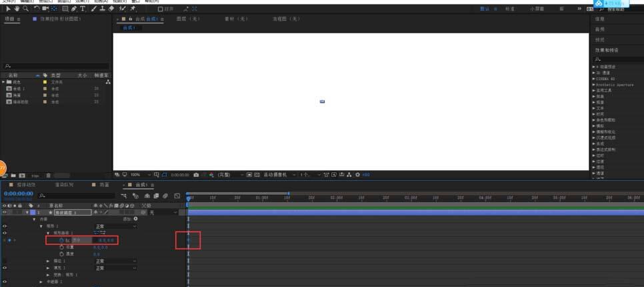The width and height of the screenshot is (644, 287).
Task: Open the layer parent 无 dropdown
Action: (163, 212)
